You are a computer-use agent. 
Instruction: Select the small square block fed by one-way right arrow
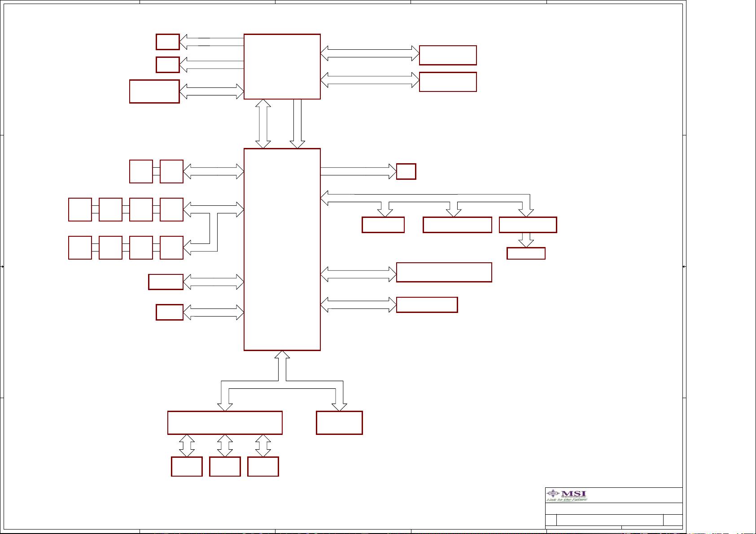[x=406, y=171]
